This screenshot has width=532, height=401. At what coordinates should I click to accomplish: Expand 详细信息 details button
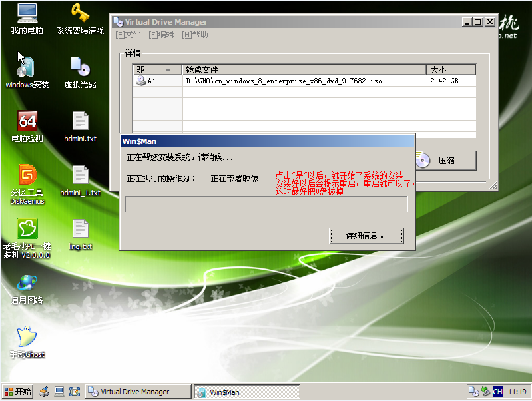tap(366, 236)
